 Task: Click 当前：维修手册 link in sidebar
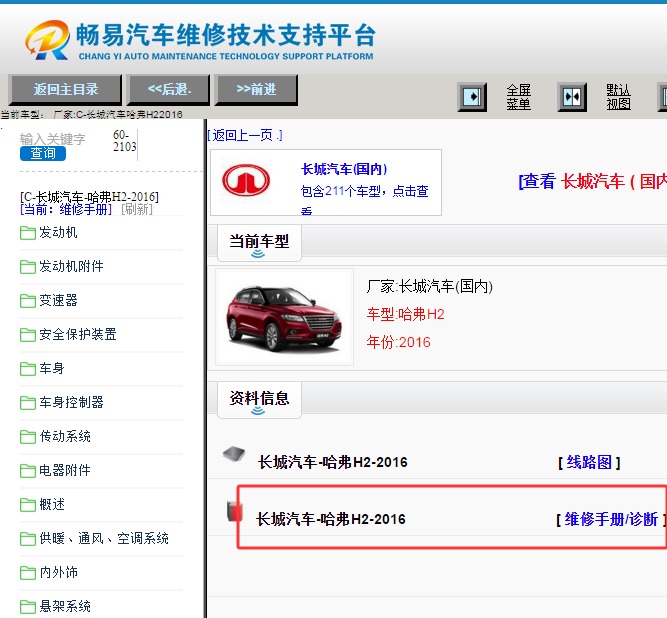66,209
